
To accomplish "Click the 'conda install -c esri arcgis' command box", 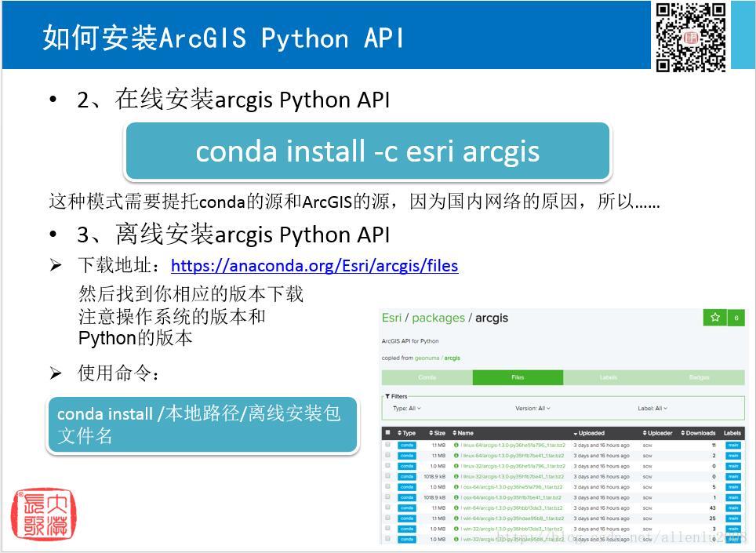I will [368, 151].
